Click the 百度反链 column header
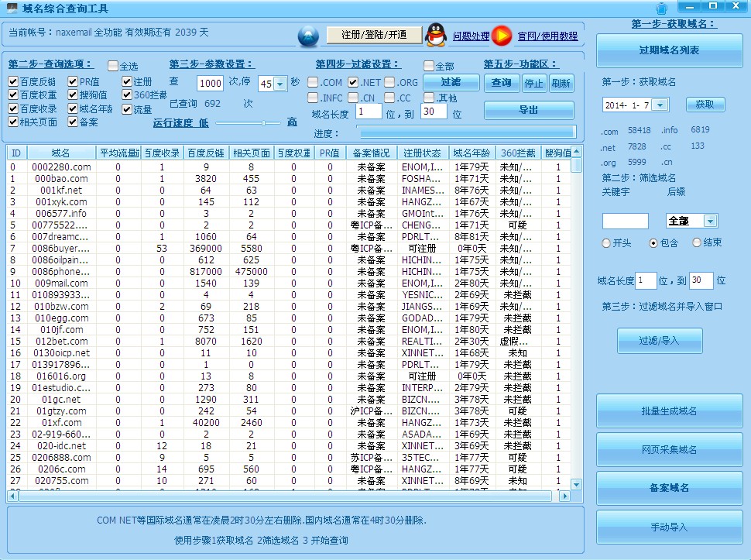751x560 pixels. pos(207,153)
